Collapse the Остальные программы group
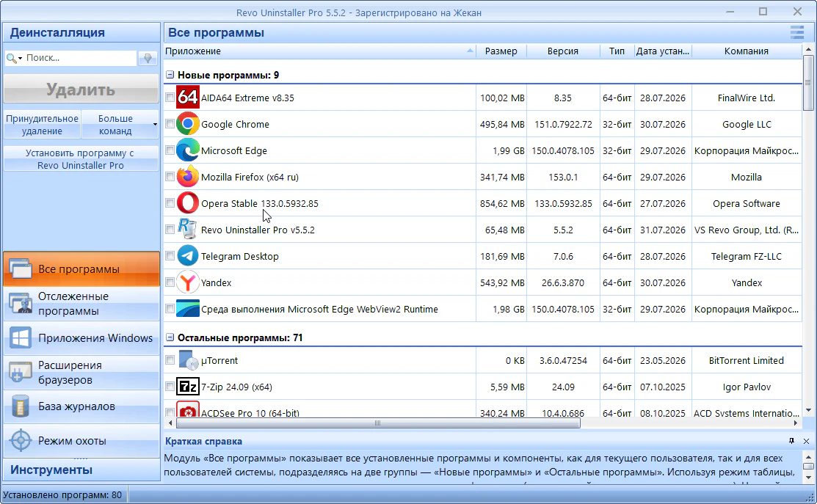The width and height of the screenshot is (817, 504). coord(170,337)
